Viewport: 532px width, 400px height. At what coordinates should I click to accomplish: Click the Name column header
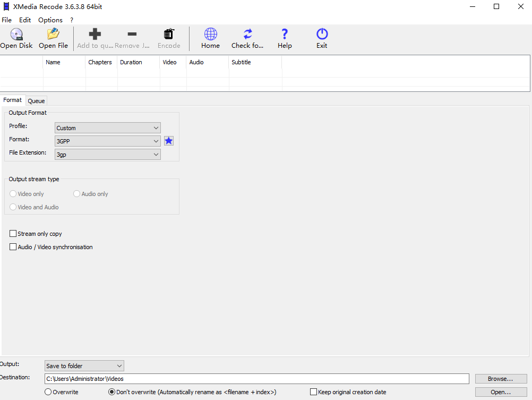point(64,62)
